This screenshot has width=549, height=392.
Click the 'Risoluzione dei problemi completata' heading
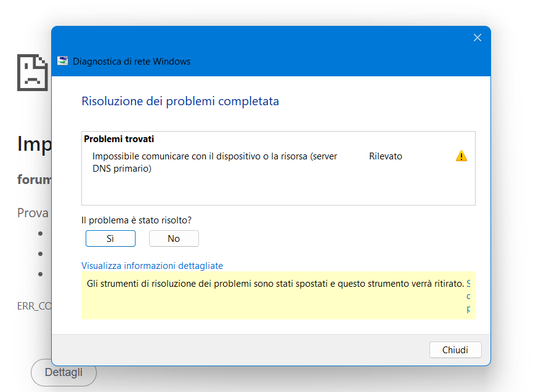click(181, 102)
